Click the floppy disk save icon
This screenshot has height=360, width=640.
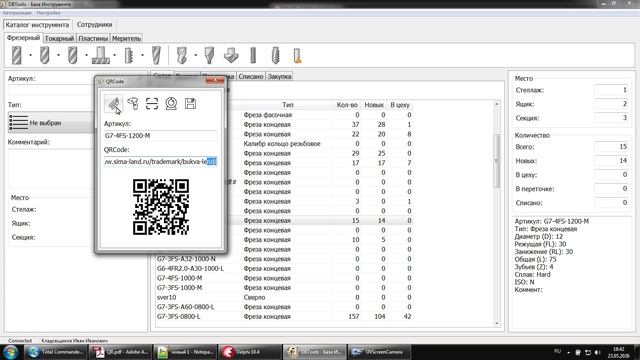(x=190, y=104)
